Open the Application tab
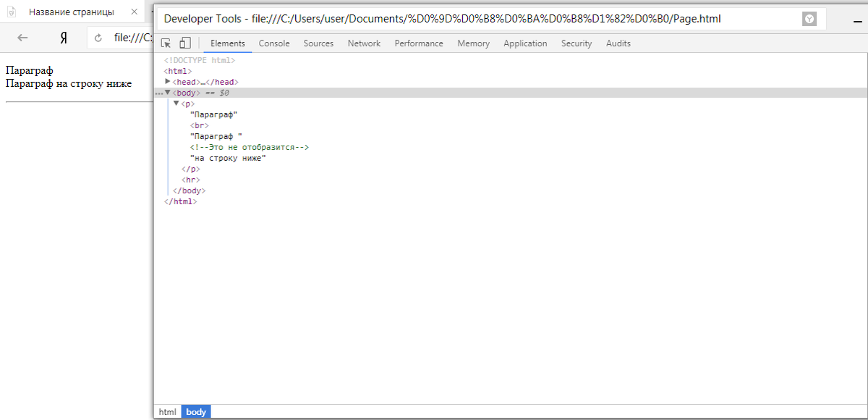The height and width of the screenshot is (420, 868). click(525, 43)
